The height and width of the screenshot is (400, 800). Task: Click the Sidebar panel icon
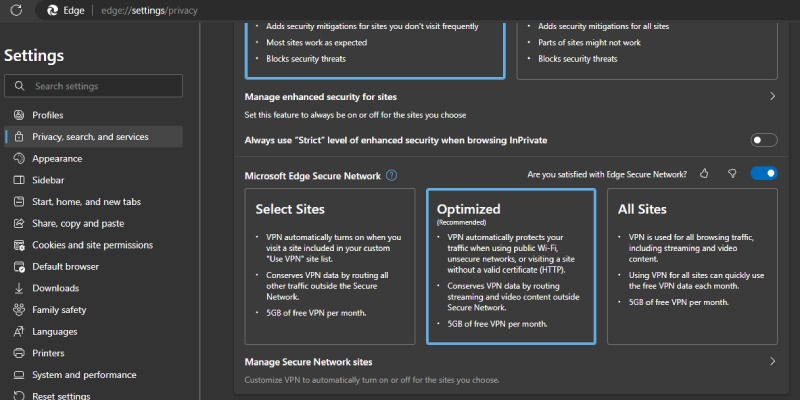[x=19, y=180]
